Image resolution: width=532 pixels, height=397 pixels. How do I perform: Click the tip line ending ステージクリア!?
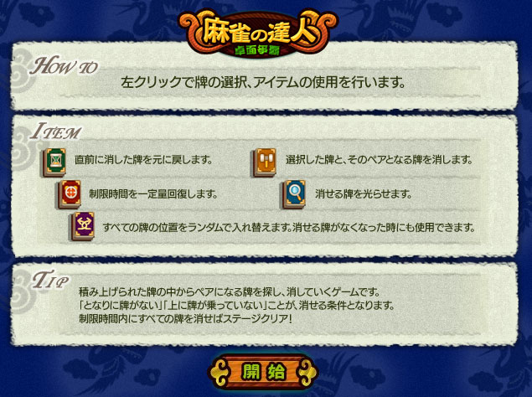click(185, 318)
